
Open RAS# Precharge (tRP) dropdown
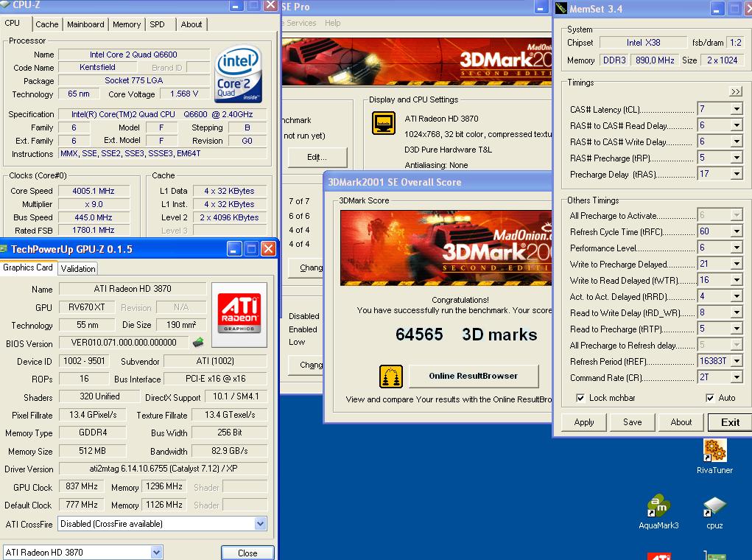(x=737, y=158)
